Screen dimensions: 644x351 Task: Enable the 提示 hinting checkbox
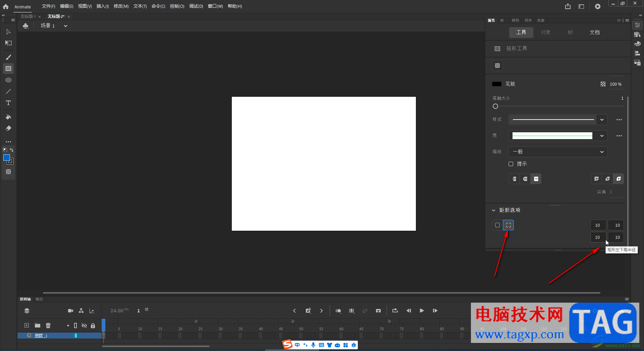pyautogui.click(x=511, y=164)
